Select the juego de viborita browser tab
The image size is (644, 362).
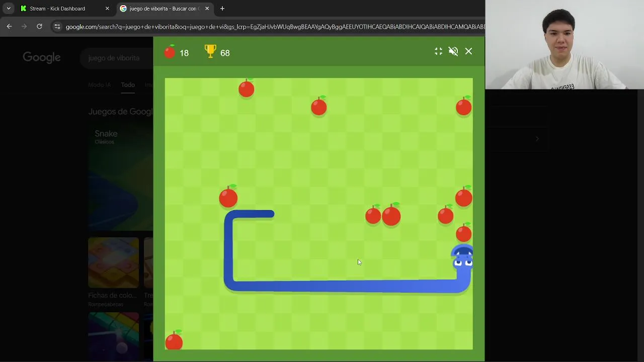coord(165,9)
